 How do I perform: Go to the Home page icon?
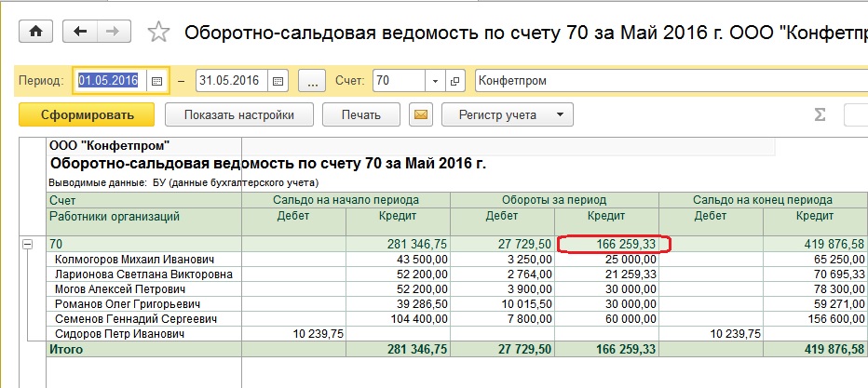[36, 32]
